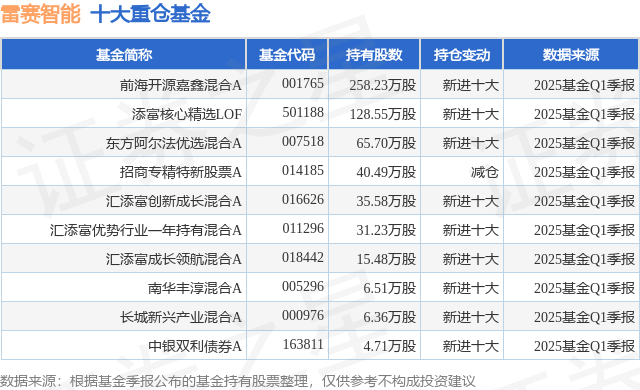This screenshot has width=640, height=390.
Task: Open 前海开源嘉鑫混合A fund name
Action: pos(180,85)
